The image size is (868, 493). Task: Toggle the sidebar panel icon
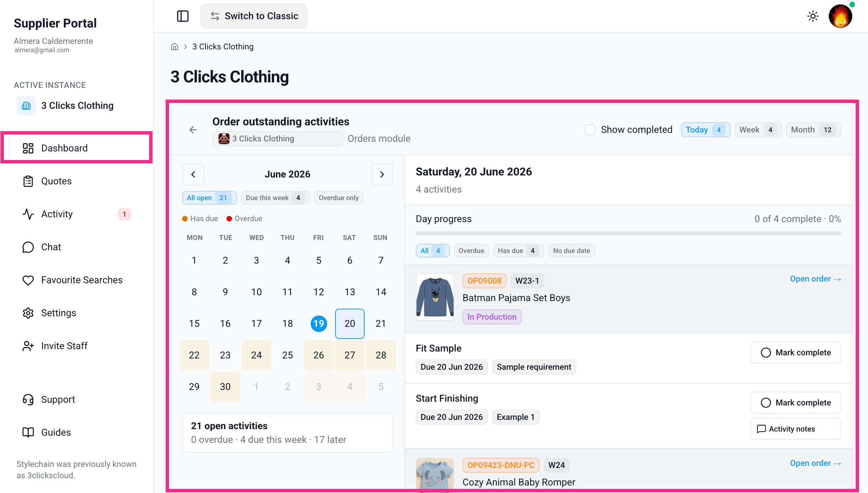pos(182,16)
